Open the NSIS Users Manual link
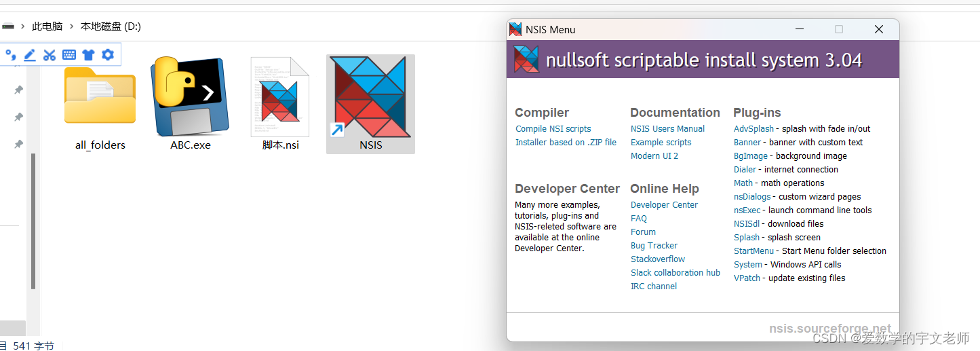Viewport: 980px width, 351px height. (x=667, y=129)
